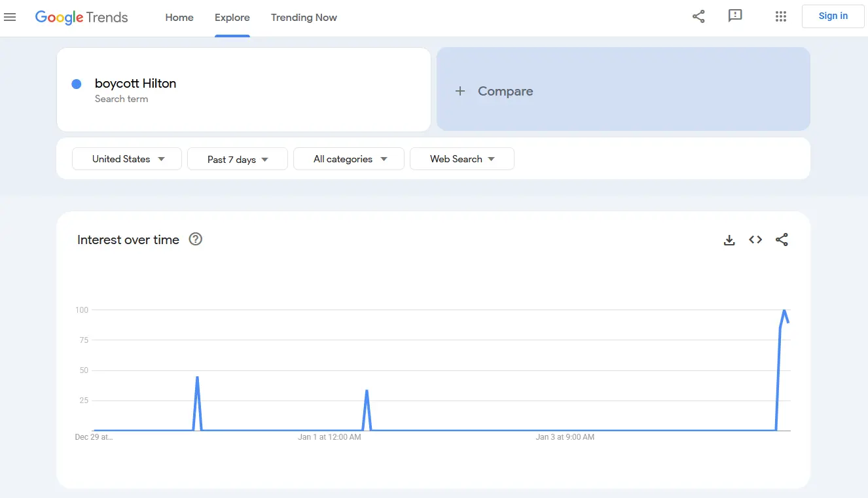Click the Sign in button
Image resolution: width=868 pixels, height=498 pixels.
point(833,16)
